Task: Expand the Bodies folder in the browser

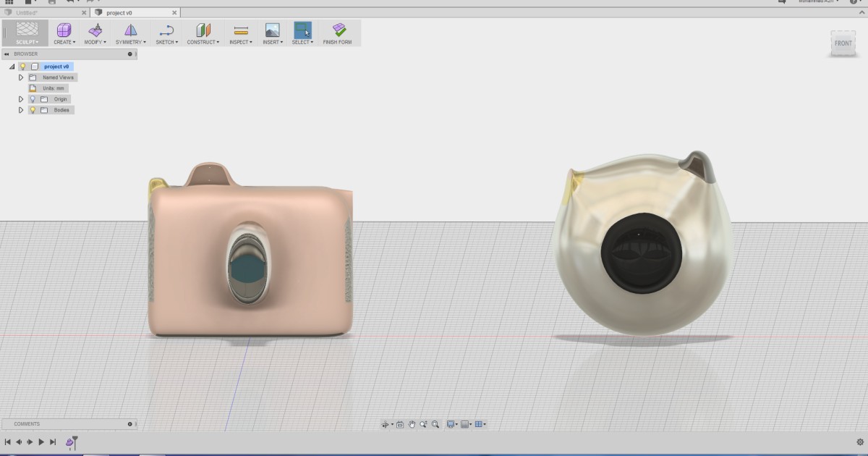Action: pos(21,110)
